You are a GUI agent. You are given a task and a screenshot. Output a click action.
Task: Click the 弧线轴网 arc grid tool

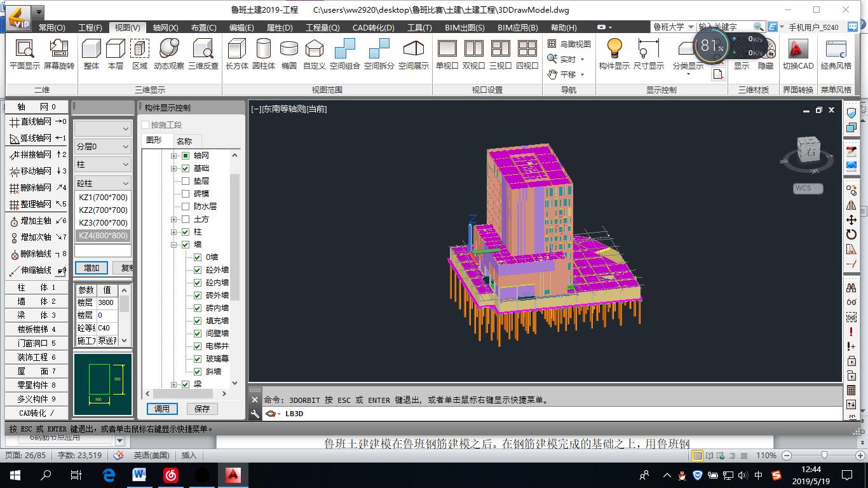(x=37, y=138)
